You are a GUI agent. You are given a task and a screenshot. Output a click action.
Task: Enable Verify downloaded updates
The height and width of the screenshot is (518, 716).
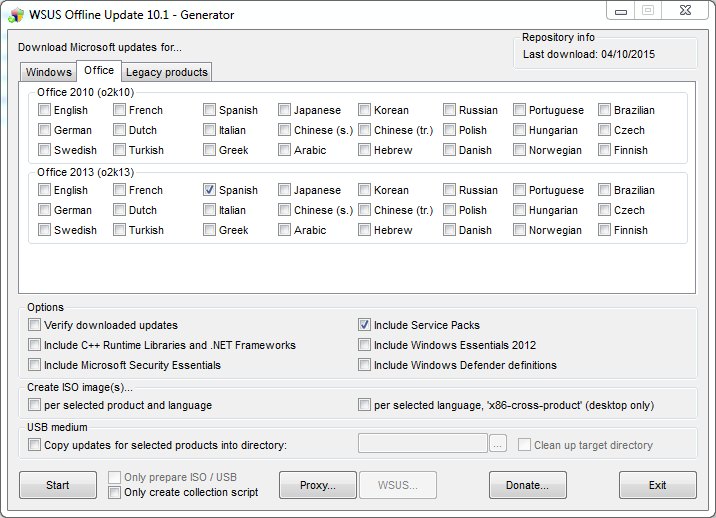[35, 325]
